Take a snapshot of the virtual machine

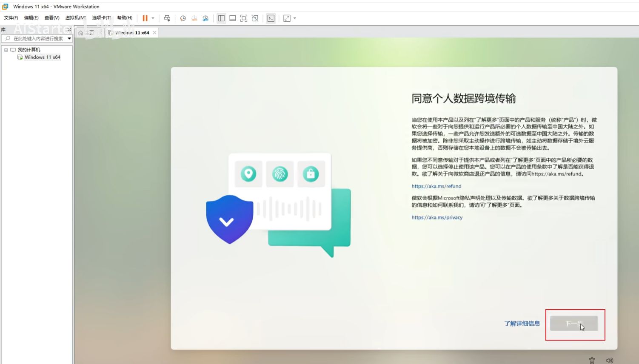pyautogui.click(x=183, y=18)
